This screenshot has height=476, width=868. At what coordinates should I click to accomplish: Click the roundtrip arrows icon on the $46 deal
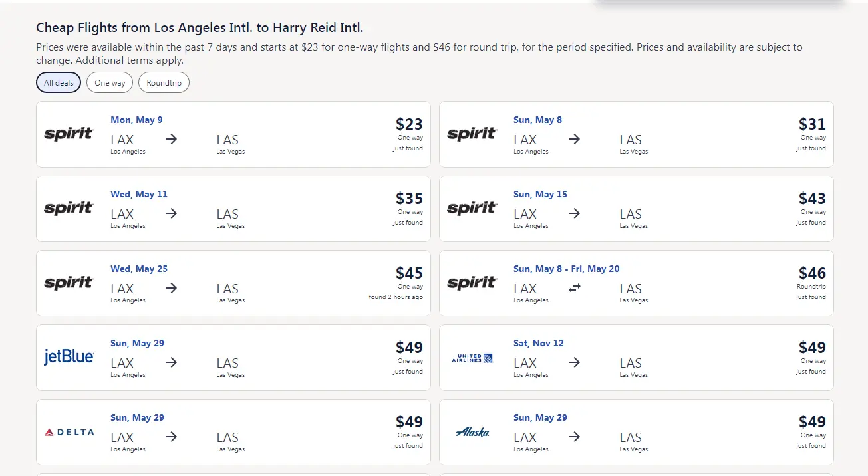tap(575, 288)
